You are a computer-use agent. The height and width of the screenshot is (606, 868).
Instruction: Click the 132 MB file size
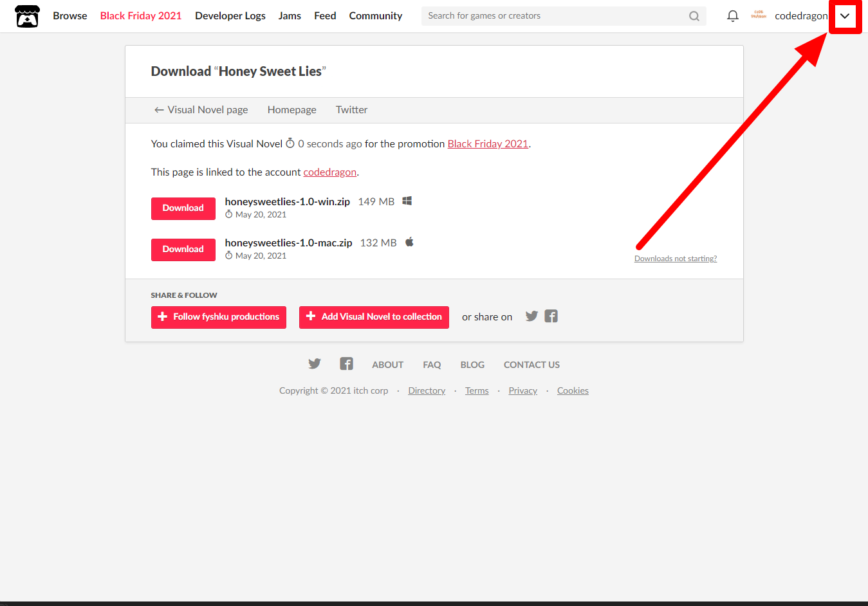pyautogui.click(x=378, y=243)
